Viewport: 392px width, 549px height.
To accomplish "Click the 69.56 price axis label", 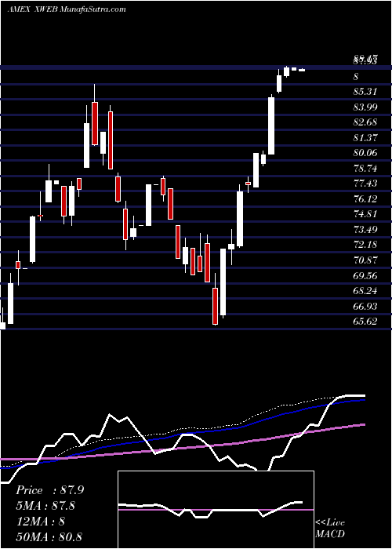I will coord(365,276).
